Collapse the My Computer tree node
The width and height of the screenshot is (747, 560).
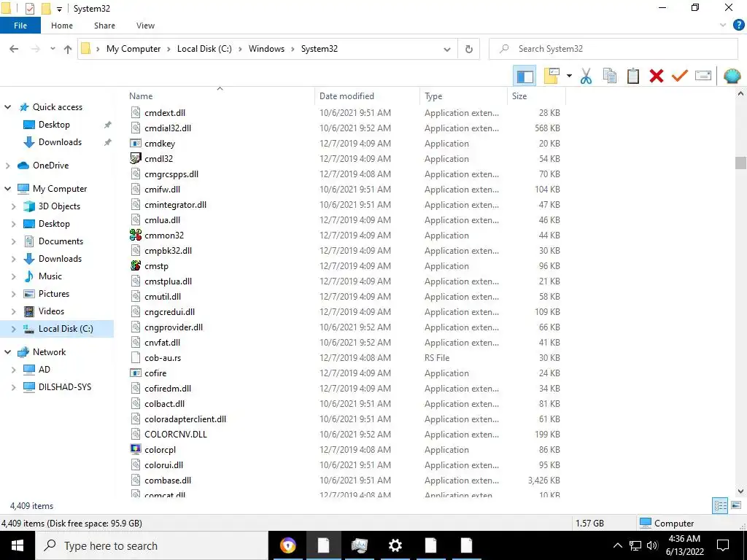7,189
